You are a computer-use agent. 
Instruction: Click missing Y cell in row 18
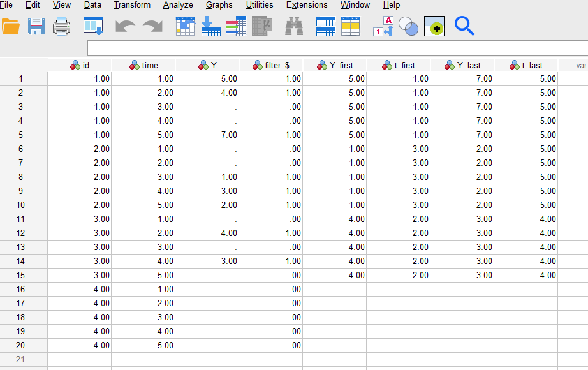pos(207,318)
